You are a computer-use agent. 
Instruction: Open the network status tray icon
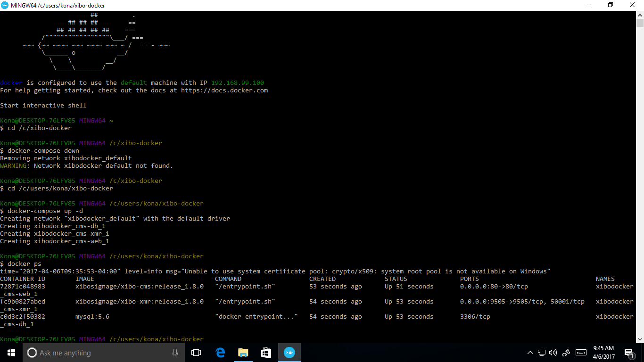542,353
